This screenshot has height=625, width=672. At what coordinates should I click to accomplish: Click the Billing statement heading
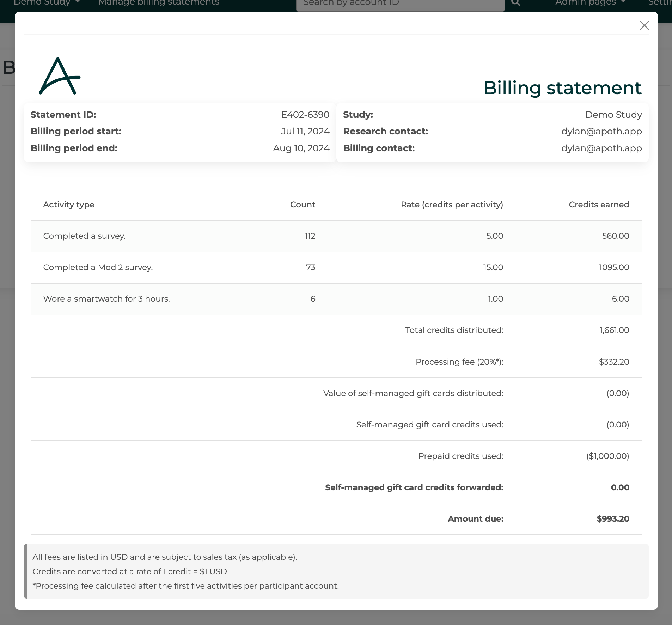coord(563,88)
